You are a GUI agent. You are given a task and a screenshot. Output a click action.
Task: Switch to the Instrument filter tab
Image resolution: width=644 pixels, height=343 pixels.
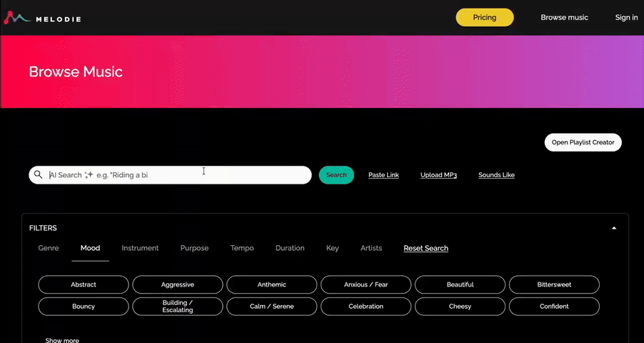point(140,248)
